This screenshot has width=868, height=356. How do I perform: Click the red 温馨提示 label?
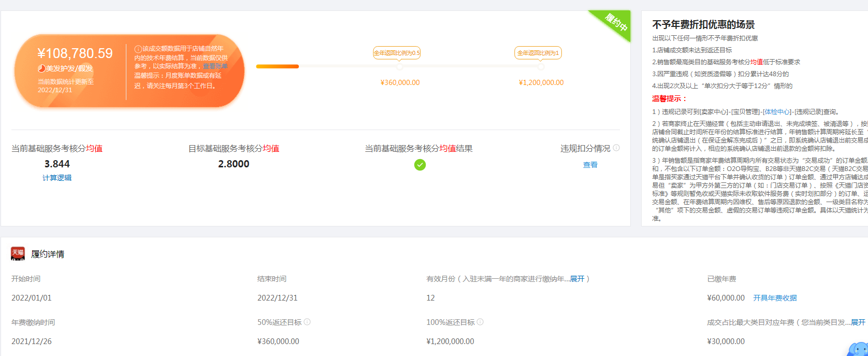pyautogui.click(x=669, y=98)
